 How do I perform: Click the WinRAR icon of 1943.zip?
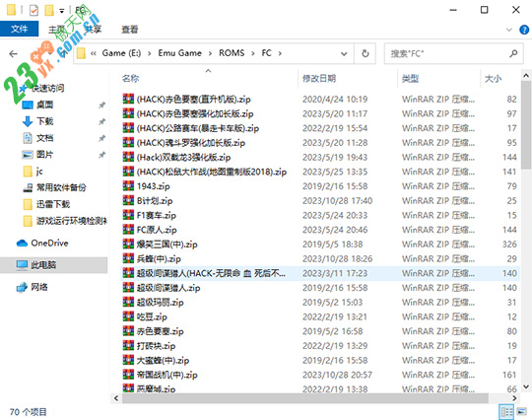[x=128, y=186]
